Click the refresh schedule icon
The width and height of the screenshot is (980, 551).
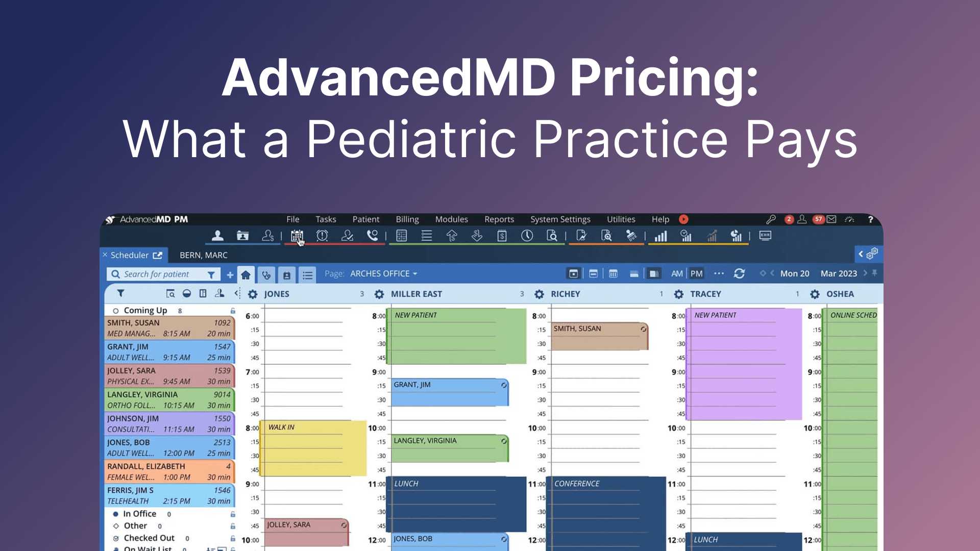coord(739,274)
